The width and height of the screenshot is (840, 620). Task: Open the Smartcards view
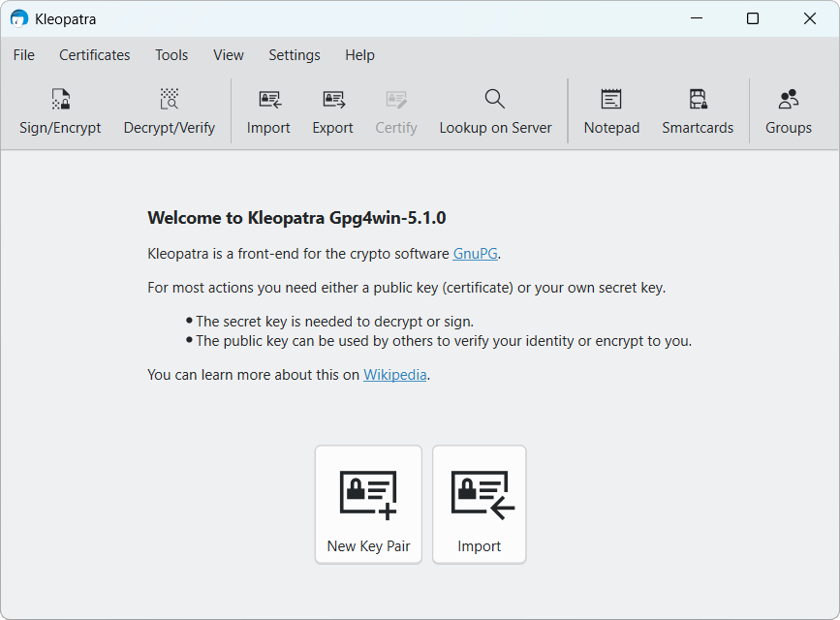[x=698, y=99]
